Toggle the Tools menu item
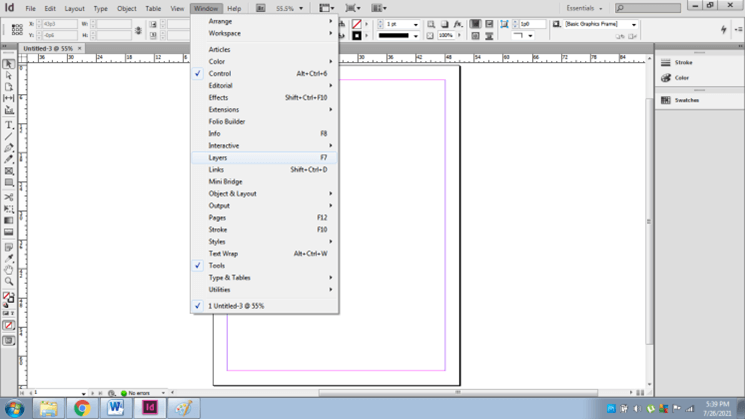745x419 pixels. click(x=265, y=266)
